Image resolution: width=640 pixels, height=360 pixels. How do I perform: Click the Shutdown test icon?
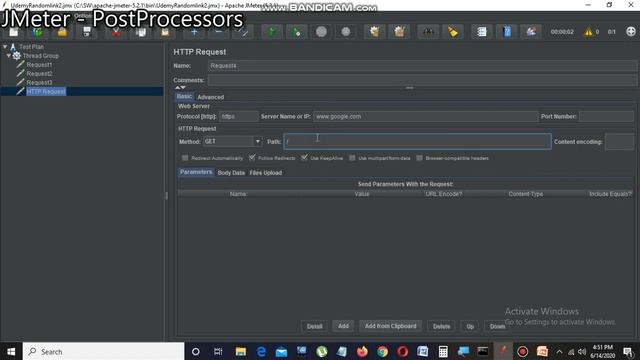[x=346, y=32]
